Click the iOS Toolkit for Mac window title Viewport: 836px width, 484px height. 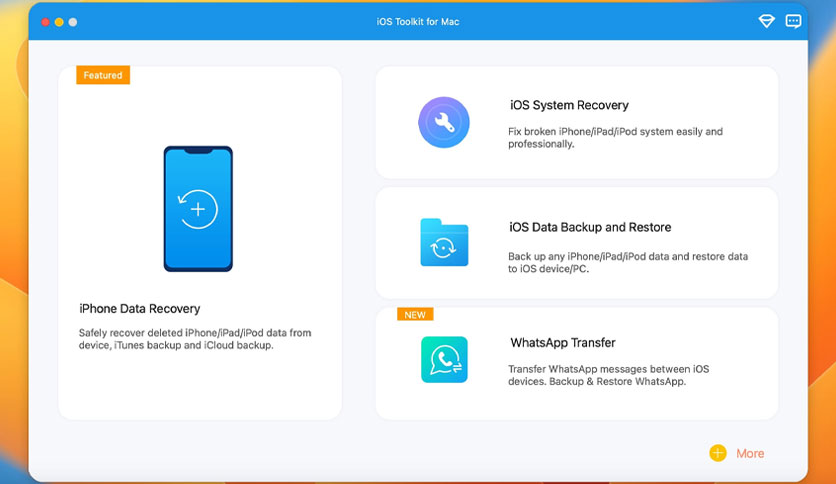(x=418, y=22)
